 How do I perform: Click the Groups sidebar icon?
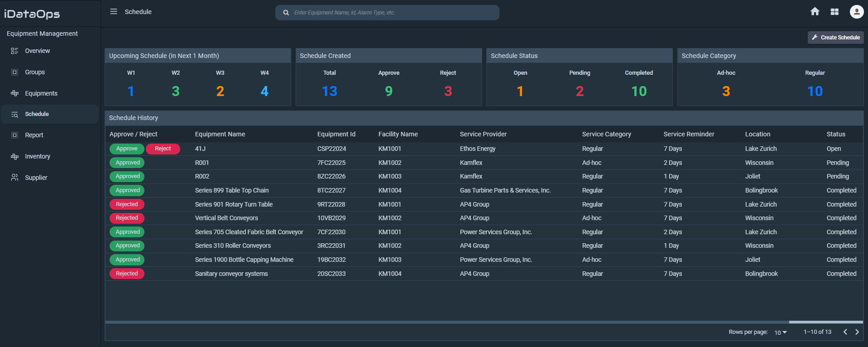[x=14, y=72]
